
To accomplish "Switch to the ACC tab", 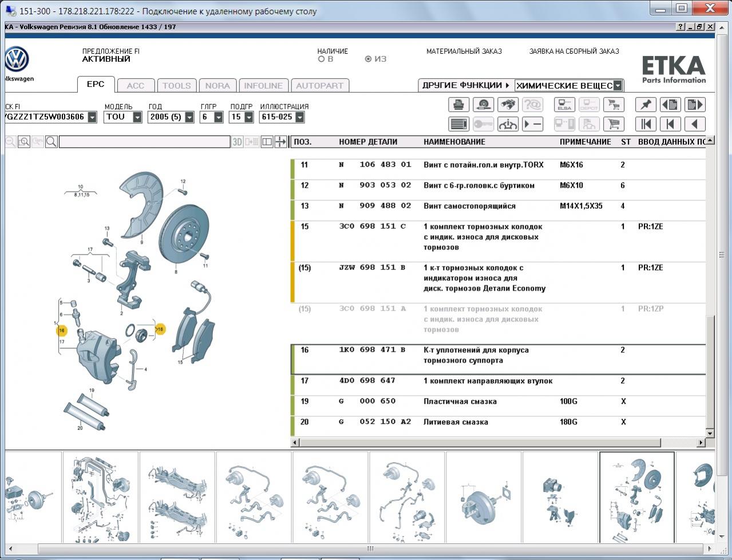I will tap(136, 86).
